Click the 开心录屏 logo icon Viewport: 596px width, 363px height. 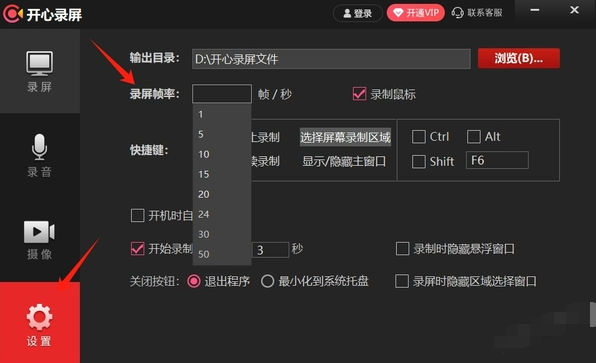(x=13, y=14)
